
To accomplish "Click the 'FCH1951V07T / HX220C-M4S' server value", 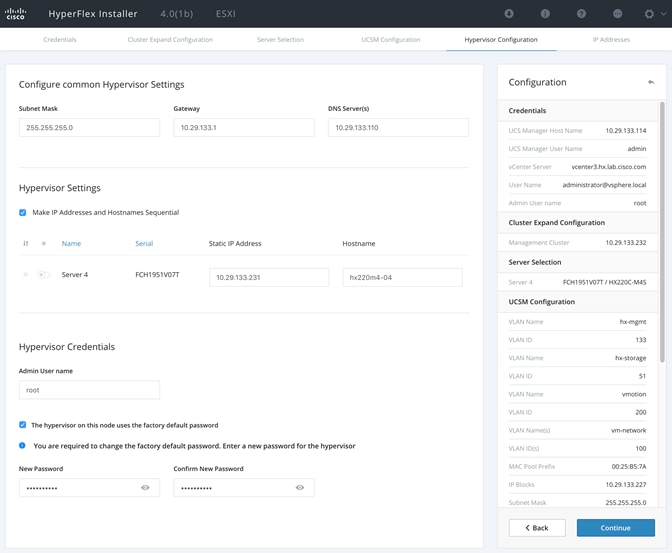I will 604,282.
